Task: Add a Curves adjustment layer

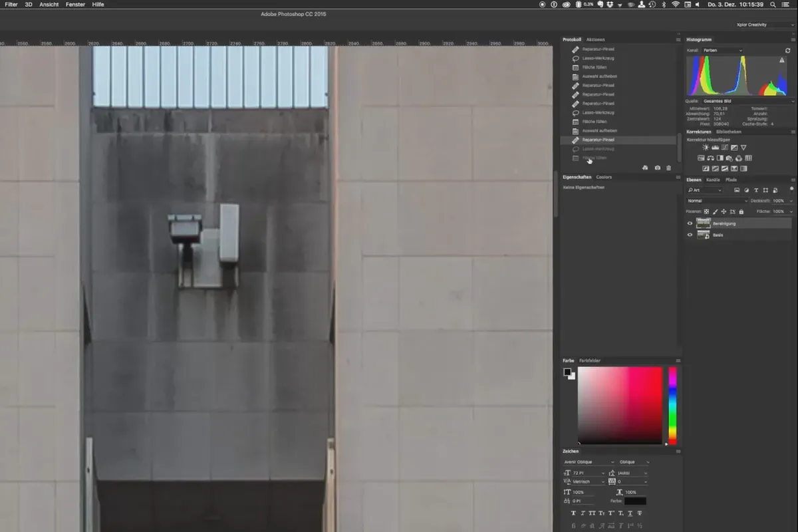Action: 725,148
